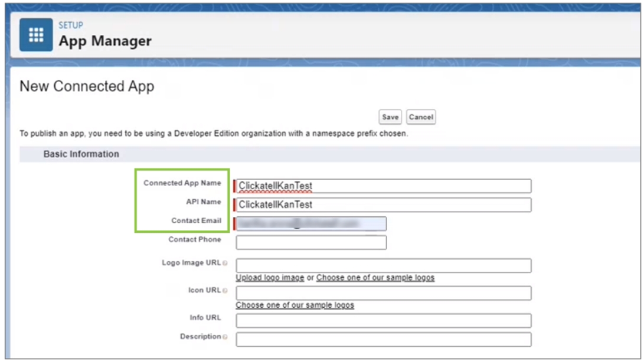Click the empty Contact Phone field
Image resolution: width=644 pixels, height=361 pixels.
point(311,242)
